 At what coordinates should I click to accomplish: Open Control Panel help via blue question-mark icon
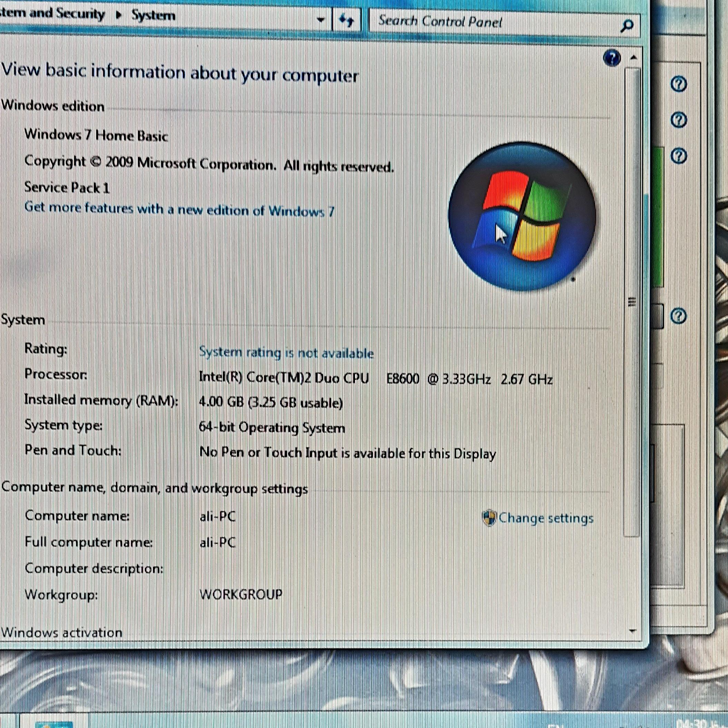[612, 58]
